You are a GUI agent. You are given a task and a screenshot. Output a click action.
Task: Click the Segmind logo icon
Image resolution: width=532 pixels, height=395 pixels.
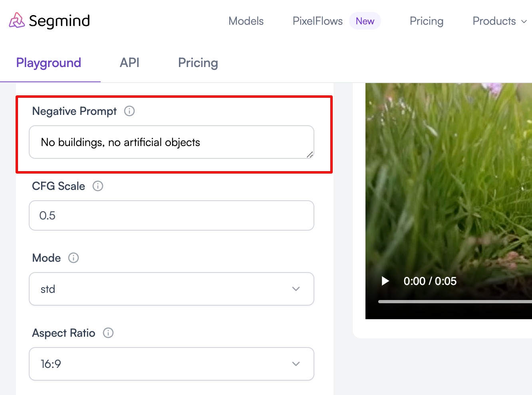pos(17,20)
